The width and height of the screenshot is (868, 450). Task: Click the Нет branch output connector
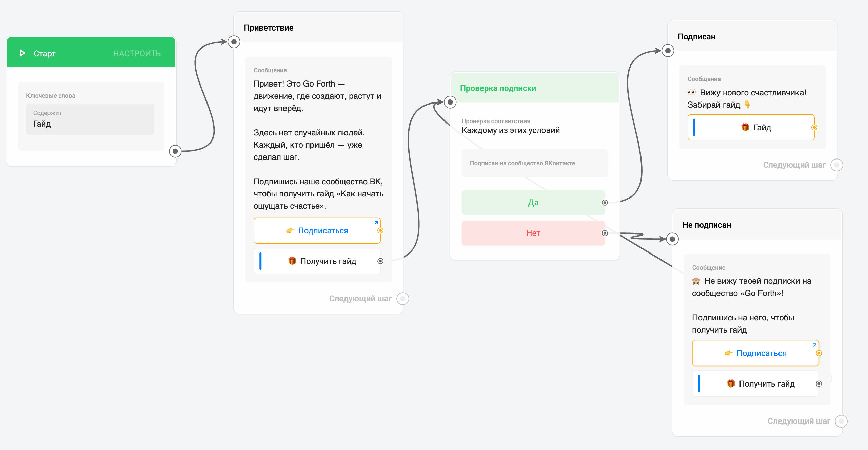pos(605,233)
